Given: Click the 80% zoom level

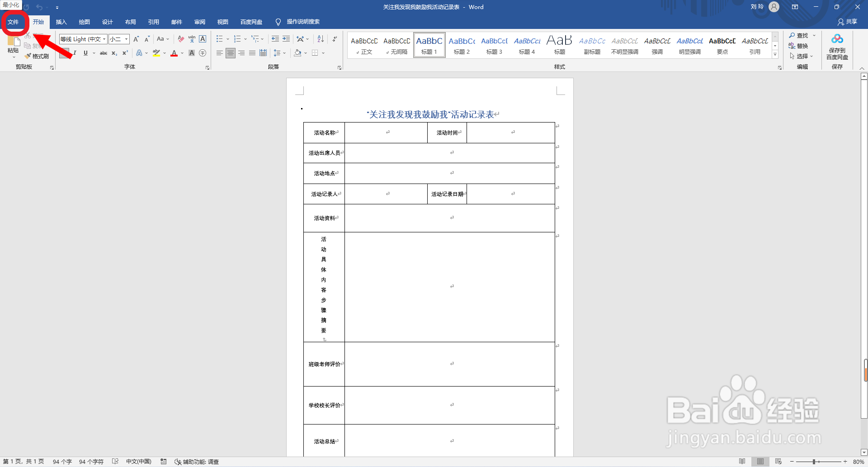Looking at the screenshot, I should click(x=859, y=462).
